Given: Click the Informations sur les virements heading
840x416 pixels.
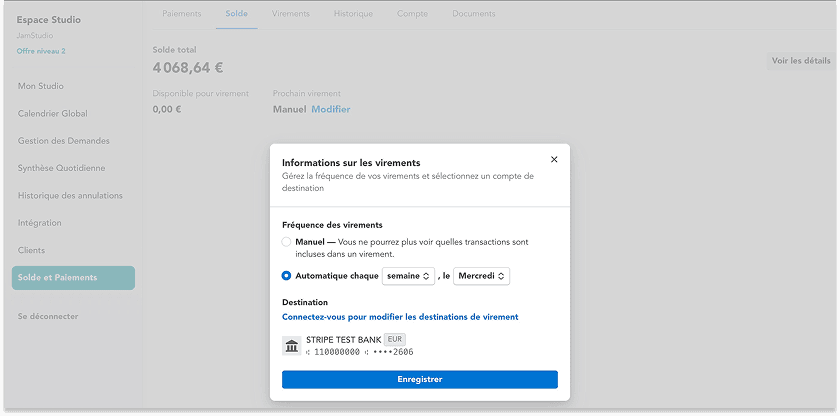Looking at the screenshot, I should (x=351, y=163).
